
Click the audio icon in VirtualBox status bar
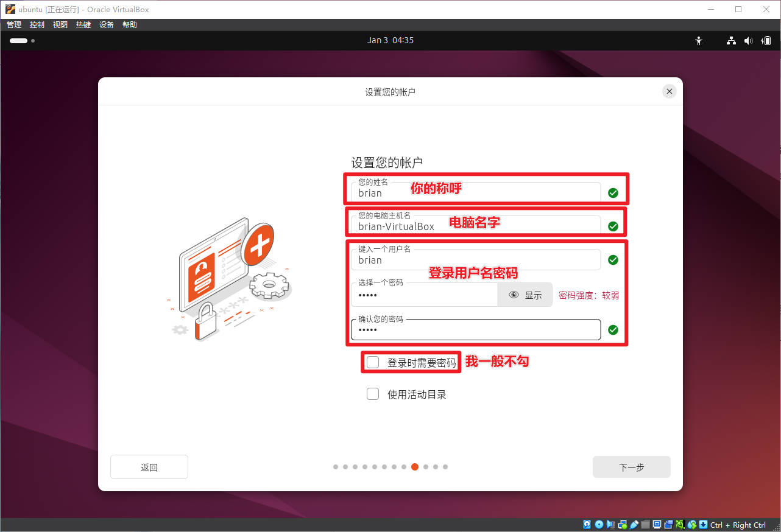(x=611, y=525)
